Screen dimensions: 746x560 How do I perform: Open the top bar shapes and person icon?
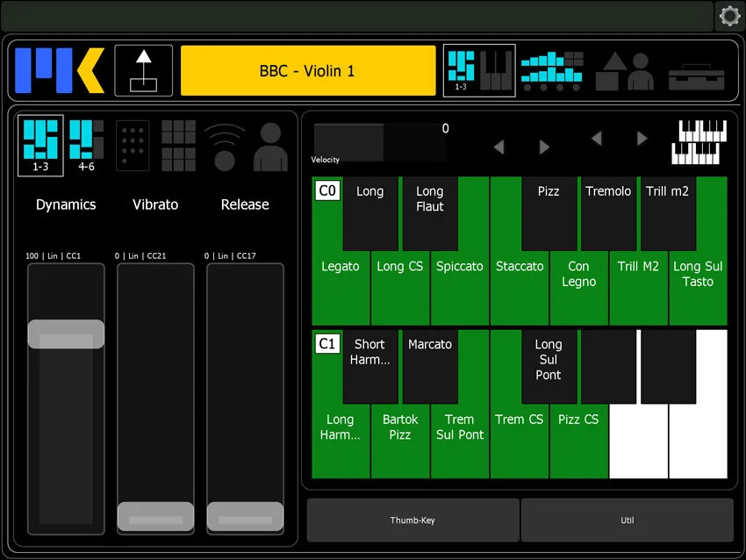click(x=625, y=70)
